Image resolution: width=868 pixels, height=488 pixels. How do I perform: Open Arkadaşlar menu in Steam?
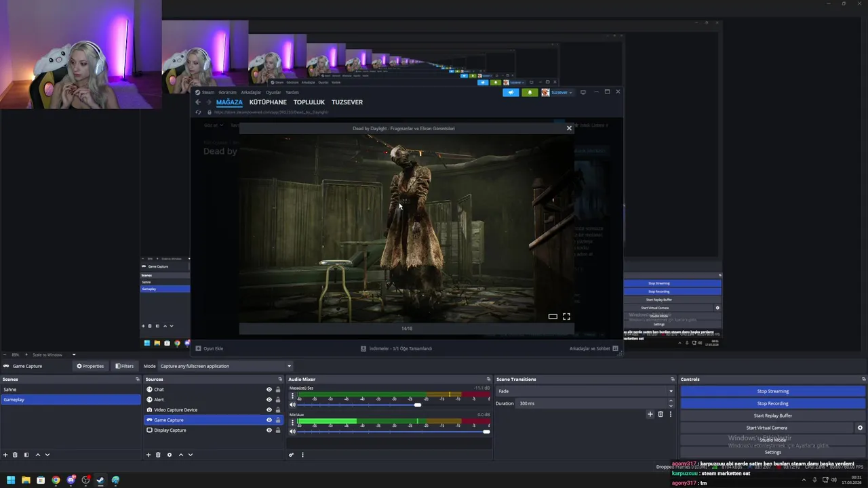pos(251,92)
